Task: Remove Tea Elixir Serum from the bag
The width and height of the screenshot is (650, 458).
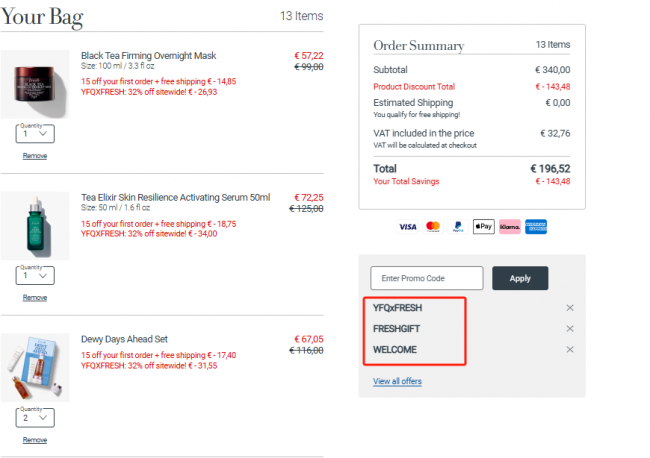Action: click(x=35, y=298)
